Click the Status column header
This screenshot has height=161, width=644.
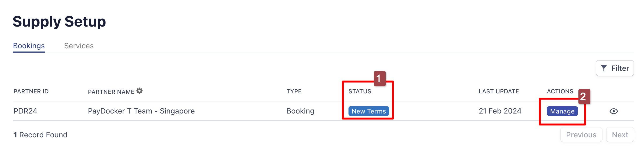(x=360, y=92)
